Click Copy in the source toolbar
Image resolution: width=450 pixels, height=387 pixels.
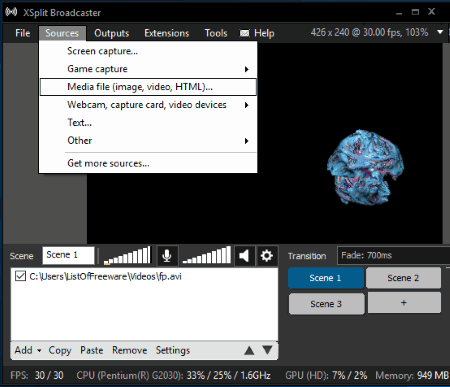pos(60,350)
